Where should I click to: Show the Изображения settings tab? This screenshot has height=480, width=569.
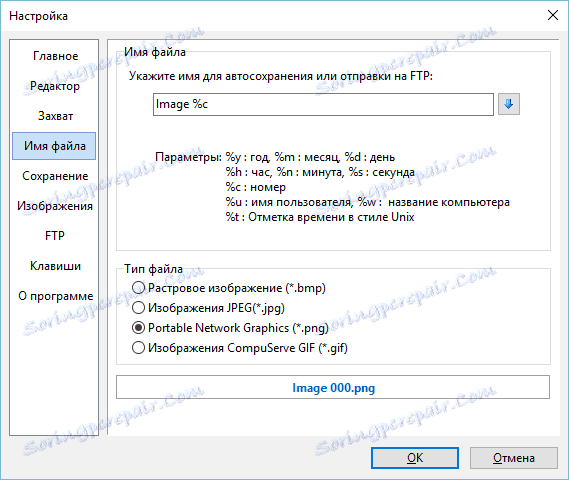point(55,206)
